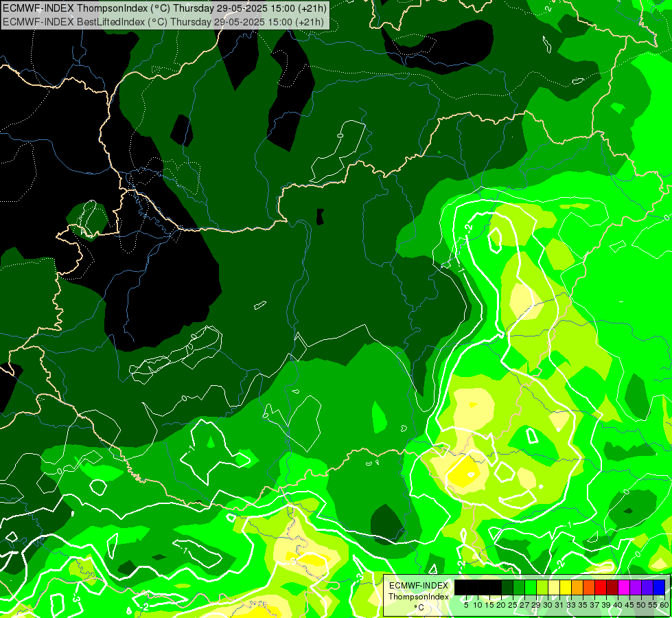
Task: Select the magenta 40–45 legend swatch
Action: (x=624, y=587)
